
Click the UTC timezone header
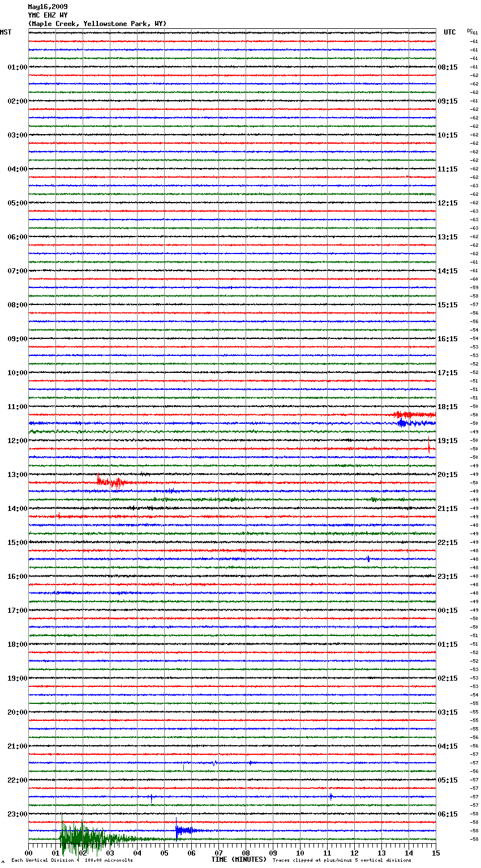point(450,32)
